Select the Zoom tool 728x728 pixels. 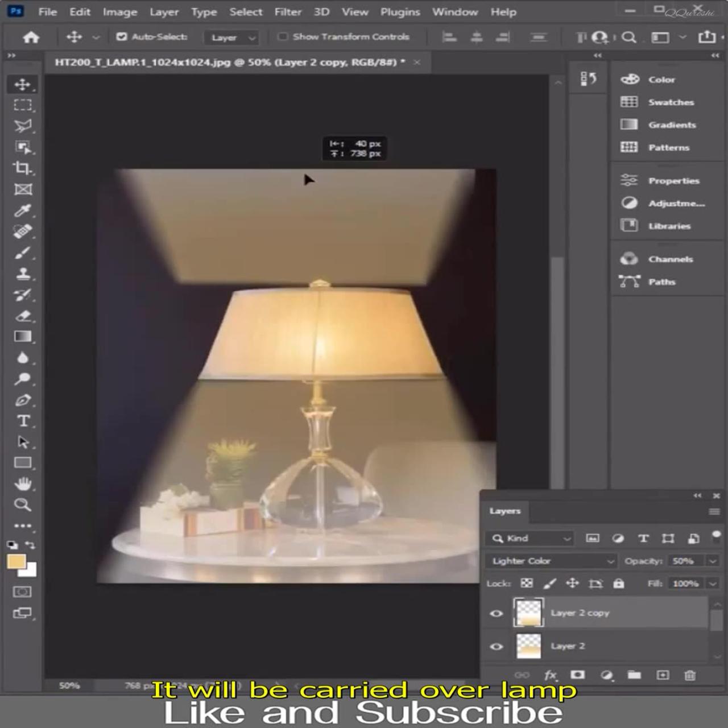(x=23, y=504)
